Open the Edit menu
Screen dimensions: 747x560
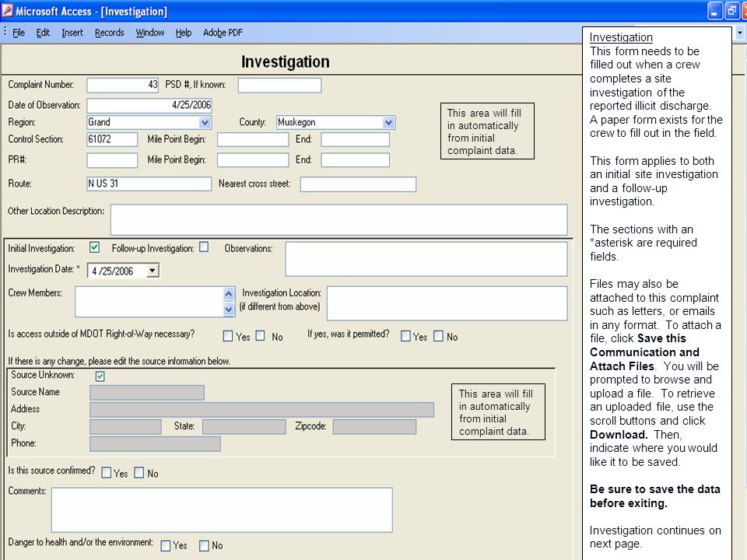click(x=43, y=33)
